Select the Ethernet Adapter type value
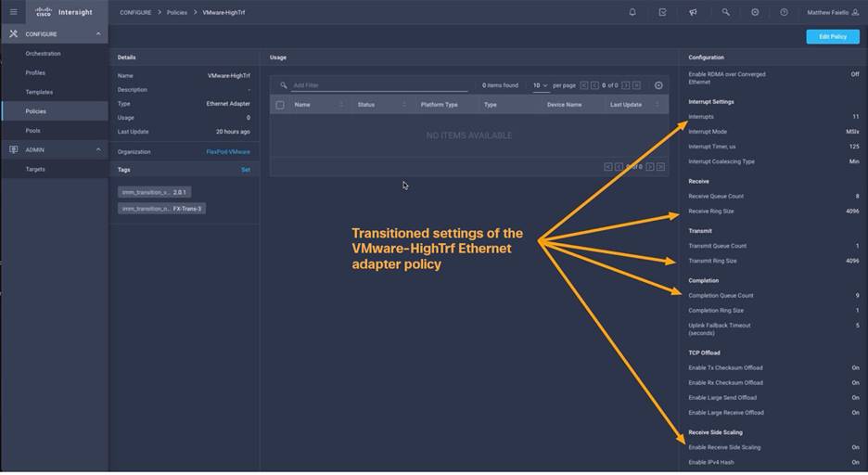Screen dimensions: 868x475 (228, 104)
